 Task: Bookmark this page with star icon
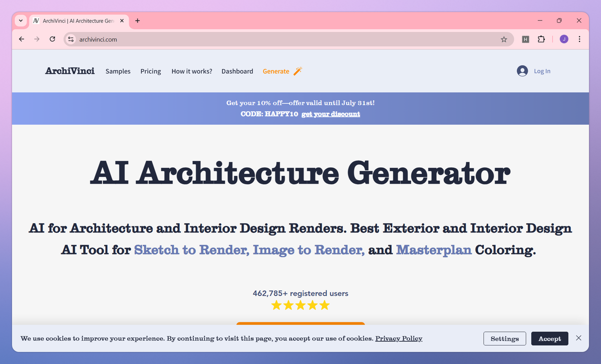[x=504, y=39]
